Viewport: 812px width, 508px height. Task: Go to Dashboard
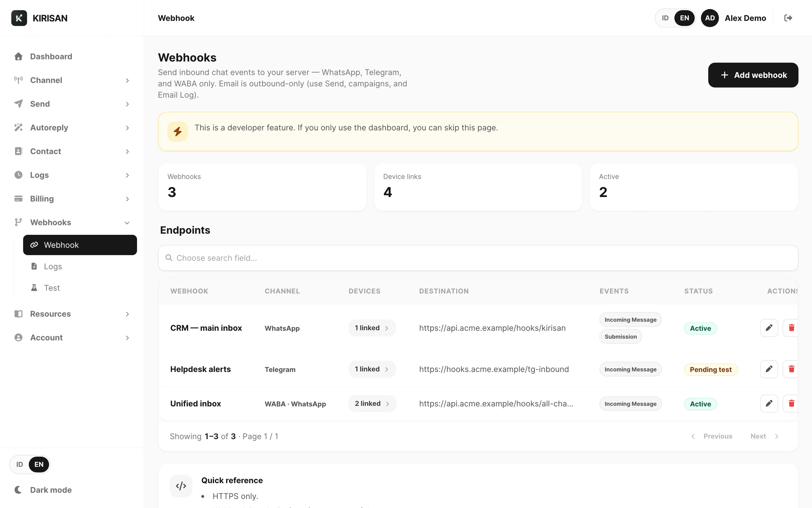click(x=72, y=56)
